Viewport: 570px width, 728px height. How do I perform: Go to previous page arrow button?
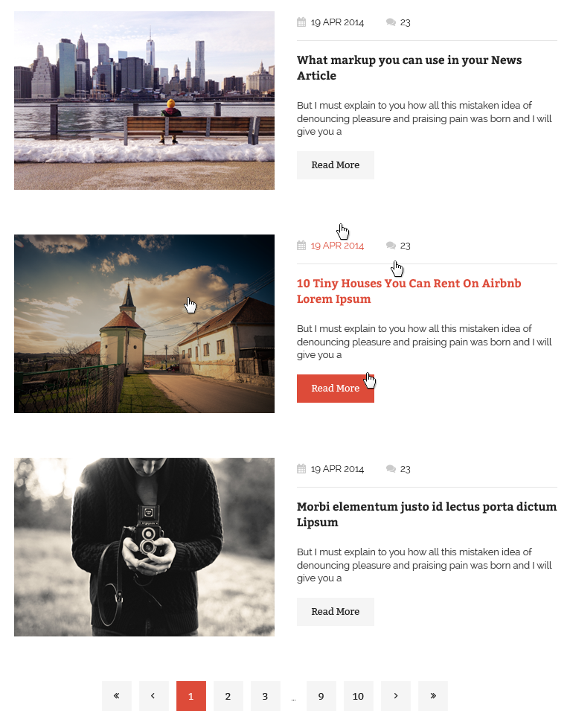click(x=153, y=695)
